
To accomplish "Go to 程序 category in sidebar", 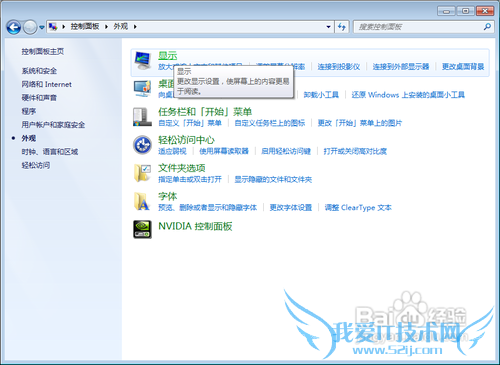I will tap(29, 111).
